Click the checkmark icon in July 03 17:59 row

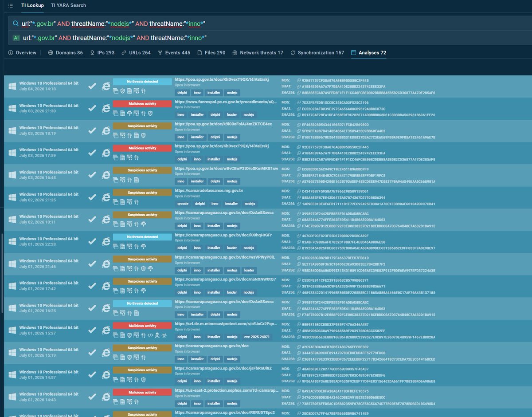coord(92,153)
